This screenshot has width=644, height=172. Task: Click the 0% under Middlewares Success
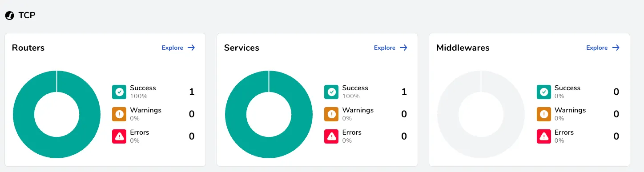(x=559, y=96)
